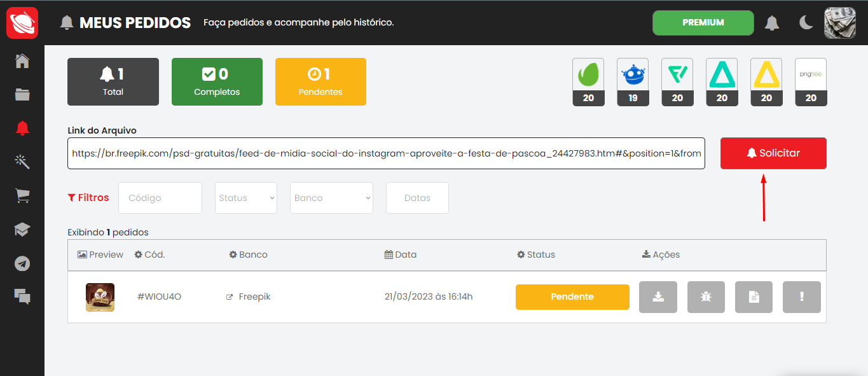The height and width of the screenshot is (376, 868).
Task: Select the Pendentes orders card
Action: coord(320,81)
